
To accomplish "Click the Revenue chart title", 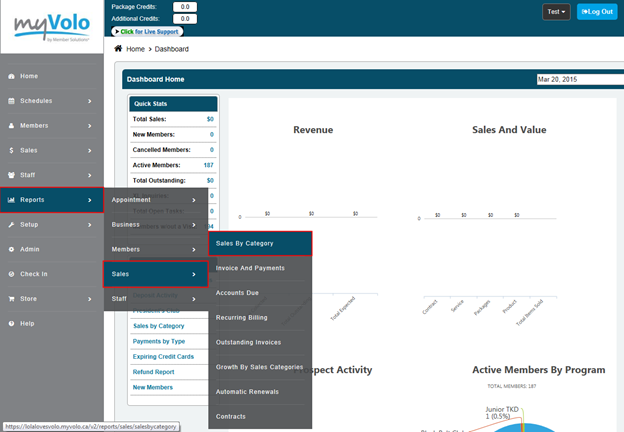I will [x=313, y=130].
